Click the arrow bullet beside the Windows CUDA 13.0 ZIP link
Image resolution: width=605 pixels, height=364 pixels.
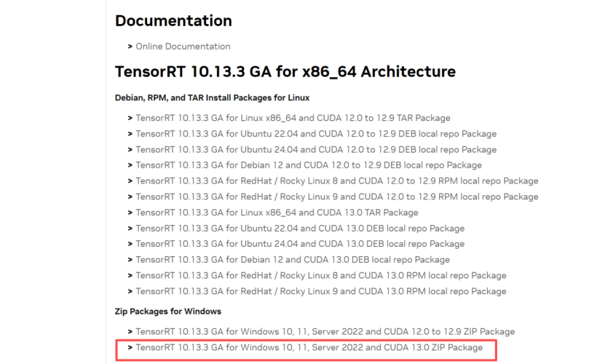click(130, 348)
